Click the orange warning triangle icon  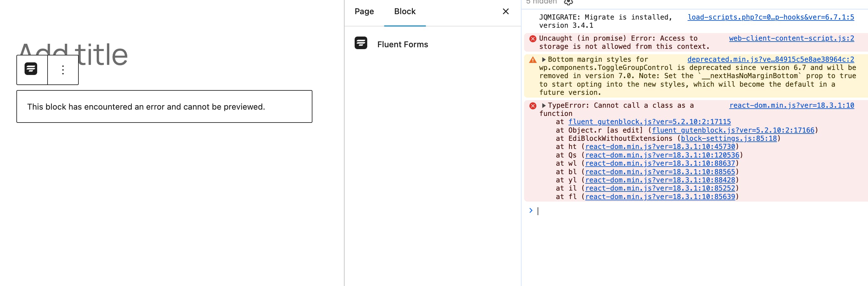coord(533,60)
